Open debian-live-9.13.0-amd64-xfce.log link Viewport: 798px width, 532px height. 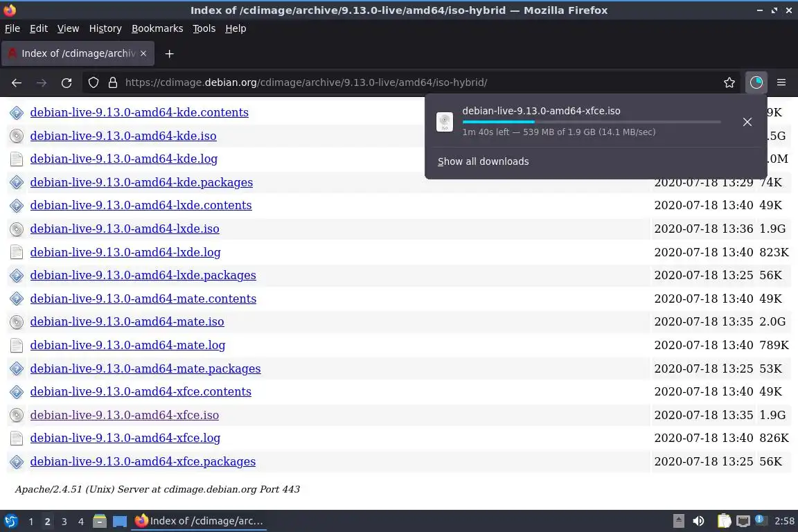[125, 438]
